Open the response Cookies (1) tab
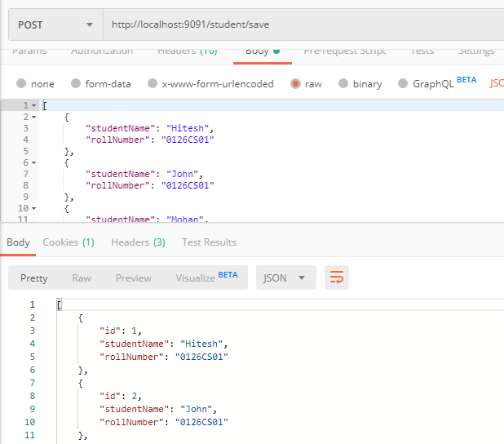Viewport: 504px width, 444px height. point(69,242)
